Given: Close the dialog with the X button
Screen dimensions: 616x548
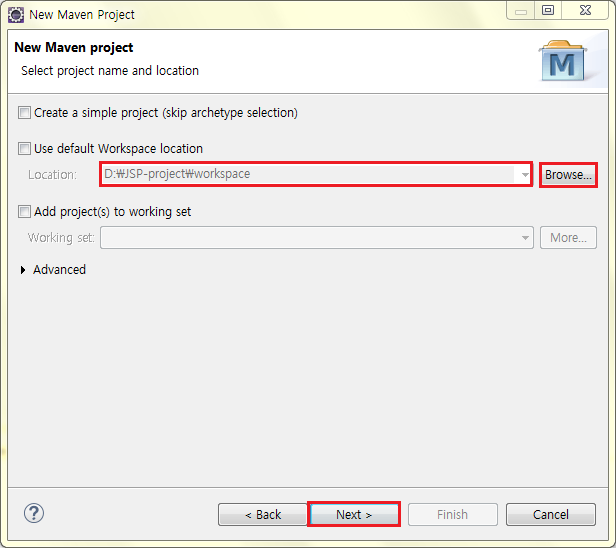Looking at the screenshot, I should [585, 10].
